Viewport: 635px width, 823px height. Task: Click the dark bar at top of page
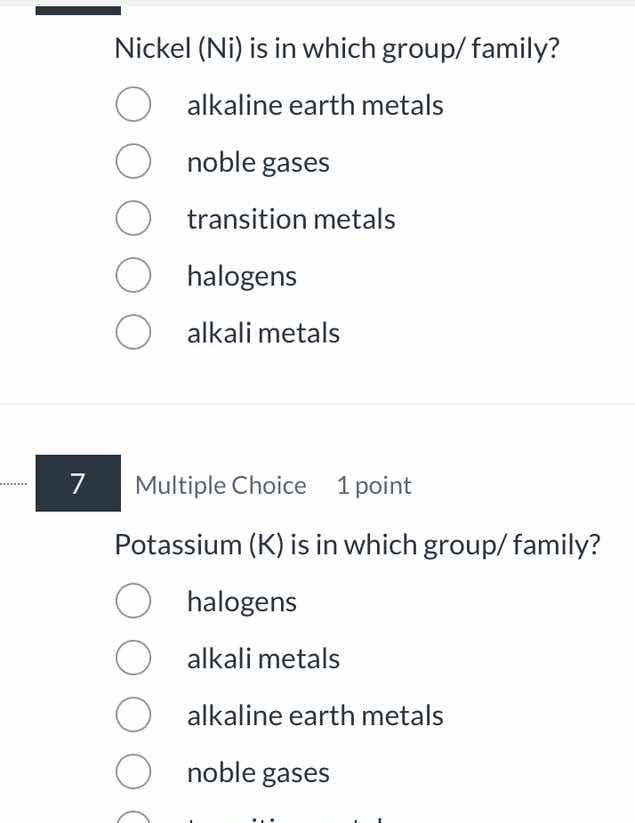pyautogui.click(x=78, y=8)
